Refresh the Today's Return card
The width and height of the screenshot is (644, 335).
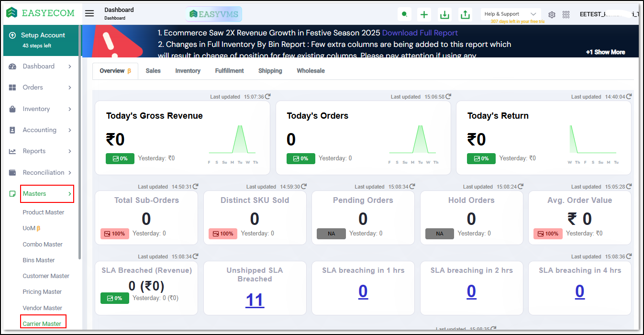coord(629,96)
